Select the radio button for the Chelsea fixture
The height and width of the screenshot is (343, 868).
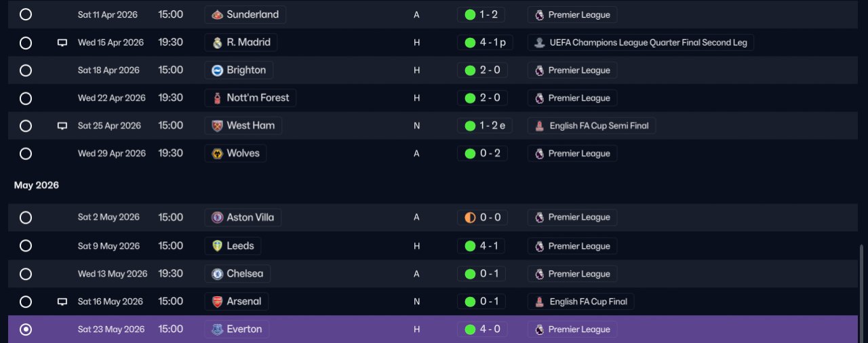click(x=26, y=274)
